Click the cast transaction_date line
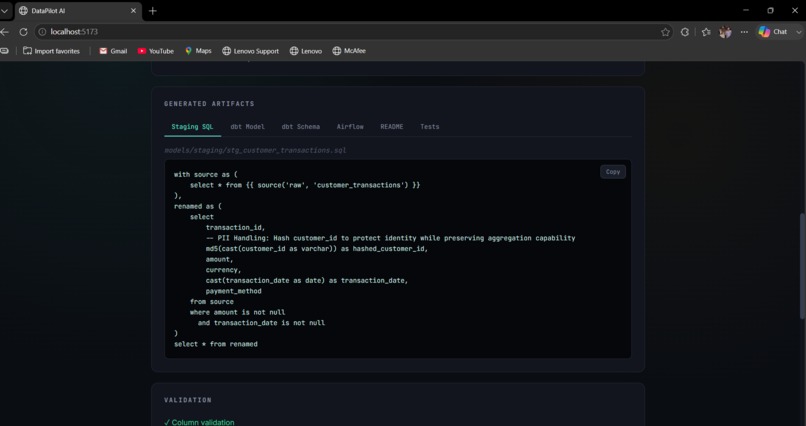Viewport: 806px width, 426px height. click(307, 281)
